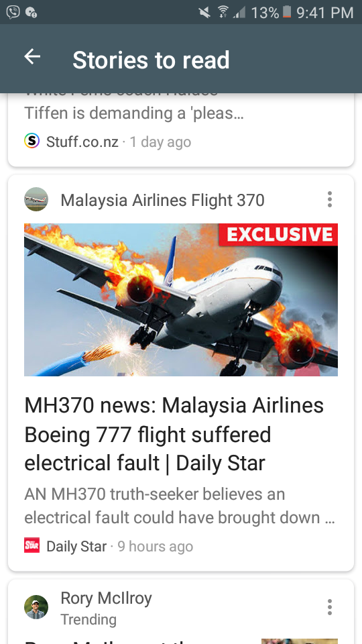Tap the Rory McIlroy topic name

[106, 598]
